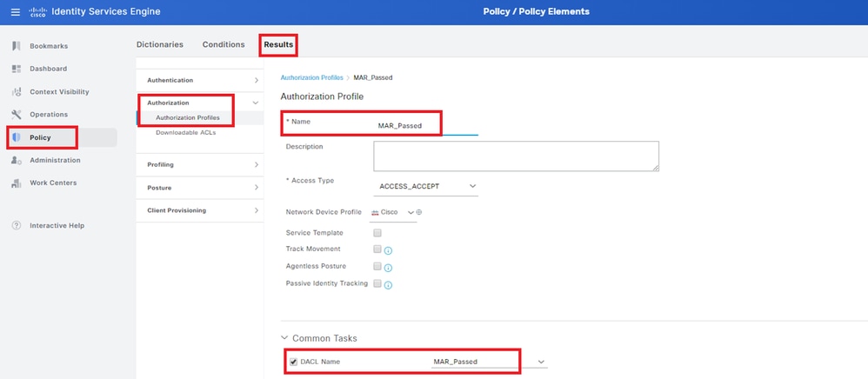Image resolution: width=868 pixels, height=379 pixels.
Task: Click the Authorization Profile heading
Action: click(322, 96)
